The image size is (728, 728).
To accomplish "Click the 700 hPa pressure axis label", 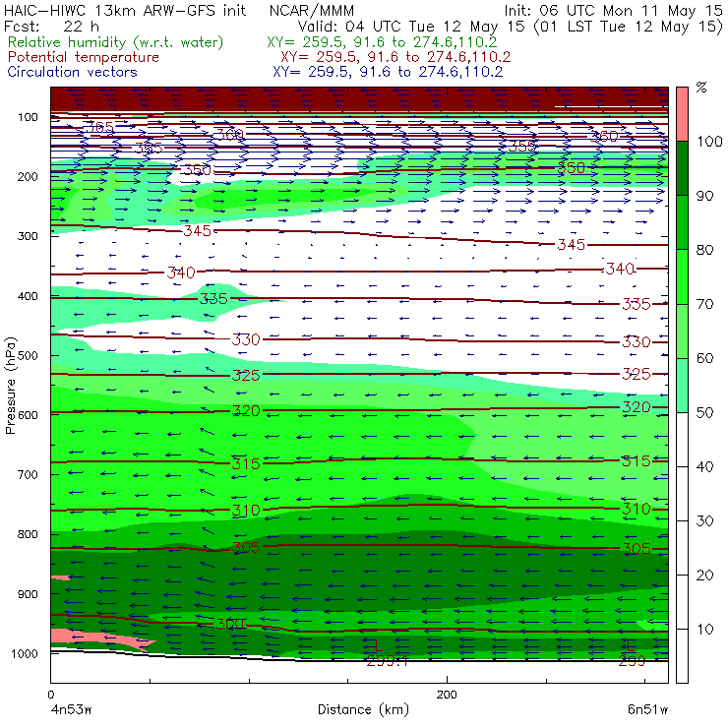I will [28, 474].
